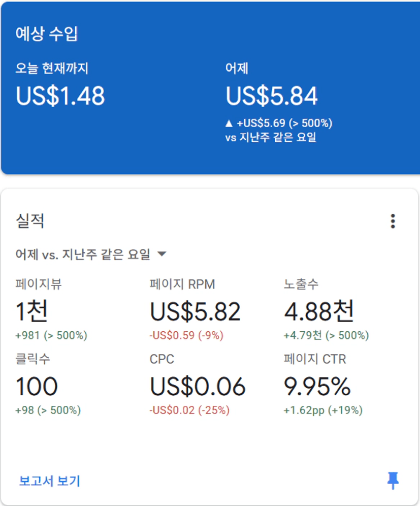
Task: Click the 페이지 RPM value US$5.82
Action: (x=195, y=311)
